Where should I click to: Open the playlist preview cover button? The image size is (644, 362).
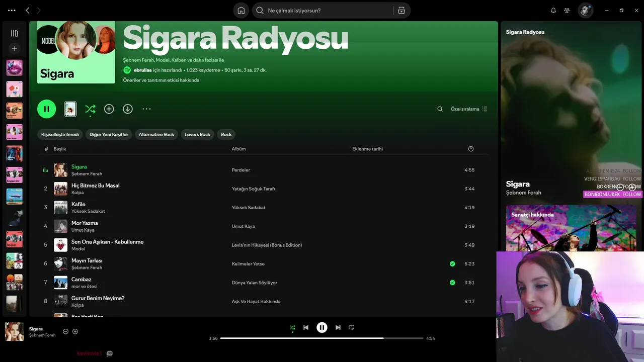point(70,109)
